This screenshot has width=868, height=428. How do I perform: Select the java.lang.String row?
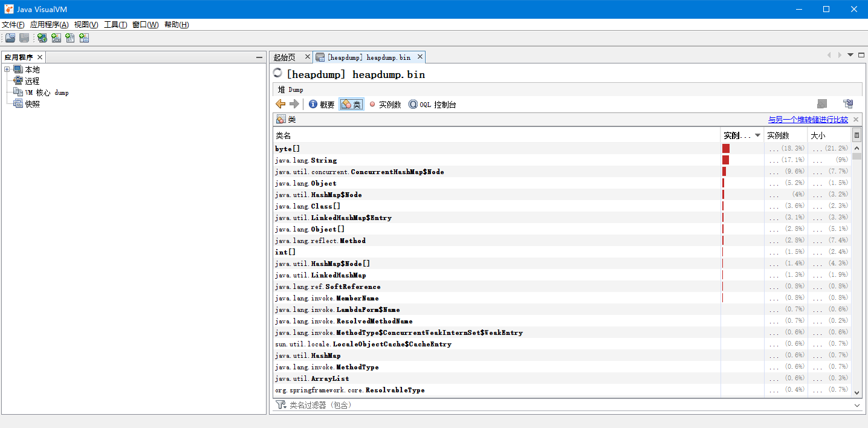(562, 160)
